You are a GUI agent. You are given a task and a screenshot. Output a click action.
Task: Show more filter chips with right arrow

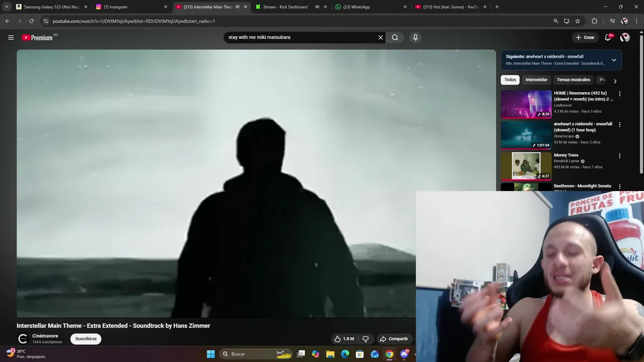click(614, 81)
